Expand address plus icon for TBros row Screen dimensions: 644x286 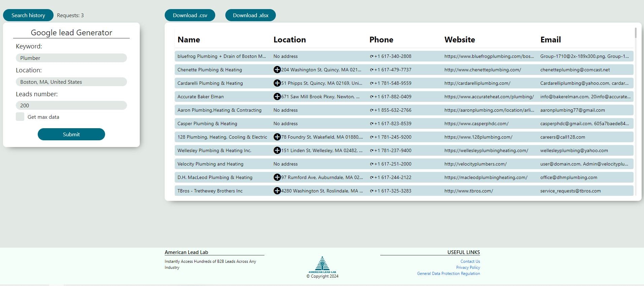coord(277,191)
